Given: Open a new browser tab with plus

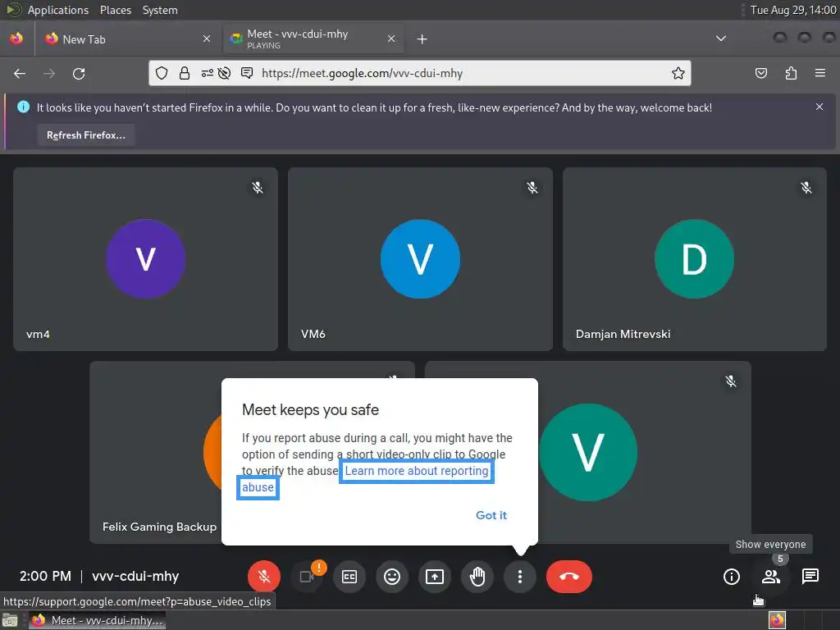Looking at the screenshot, I should pos(422,39).
